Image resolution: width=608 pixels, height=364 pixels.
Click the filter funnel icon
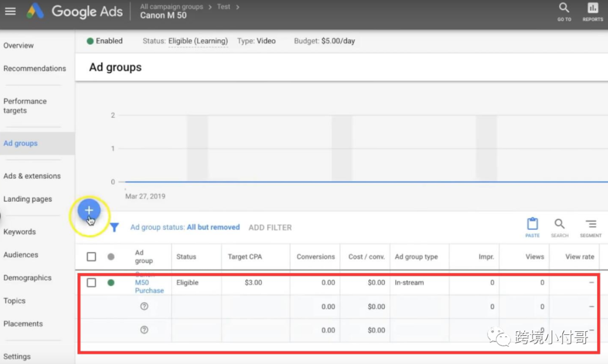pos(114,227)
